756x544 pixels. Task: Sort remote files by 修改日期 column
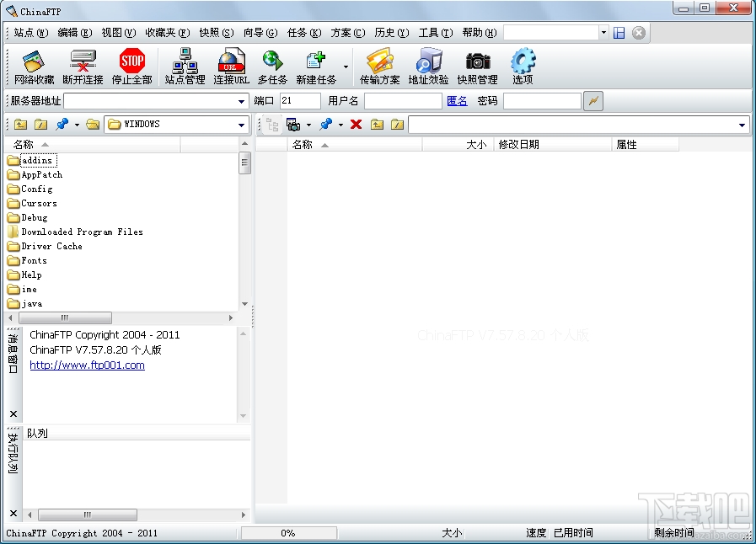[553, 144]
